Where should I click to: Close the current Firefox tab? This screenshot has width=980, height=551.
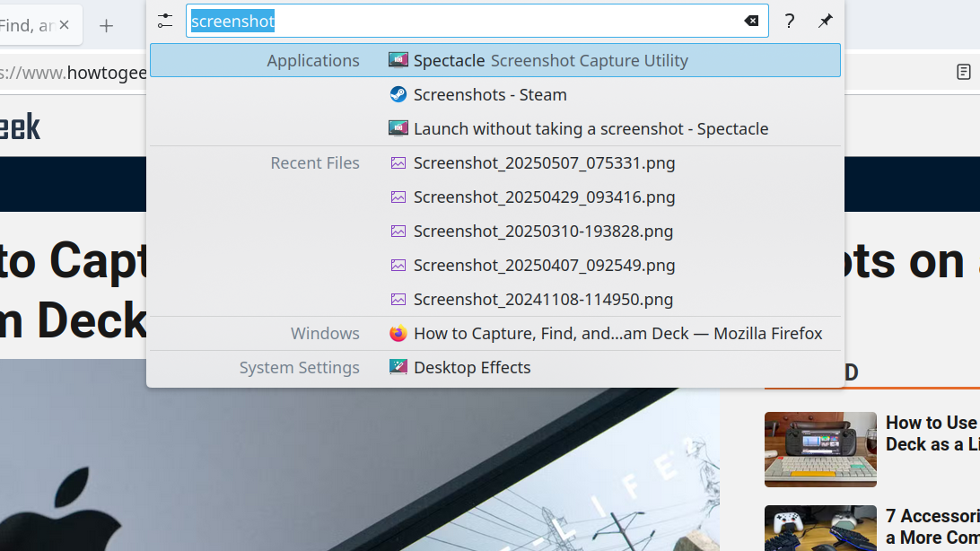[x=64, y=25]
